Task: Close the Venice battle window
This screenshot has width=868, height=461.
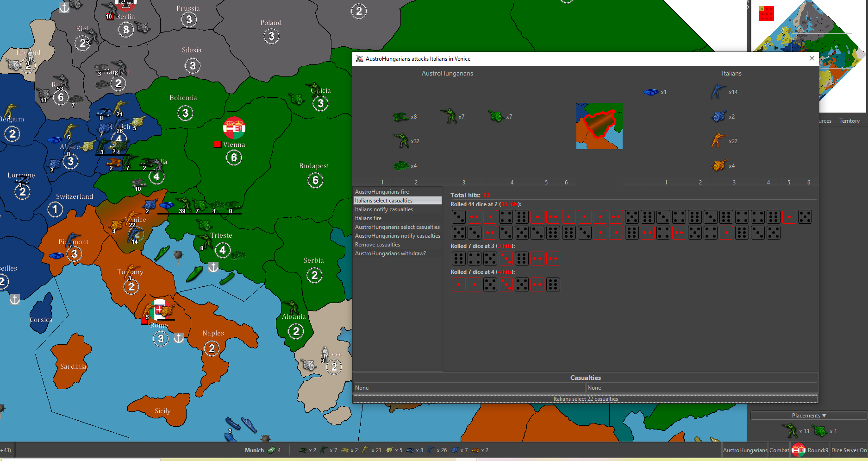Action: click(x=812, y=58)
